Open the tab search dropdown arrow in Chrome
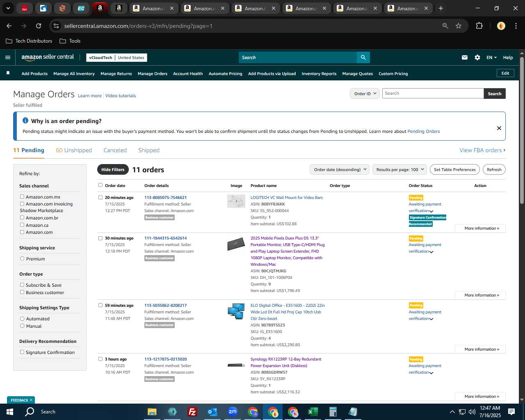 8,8
